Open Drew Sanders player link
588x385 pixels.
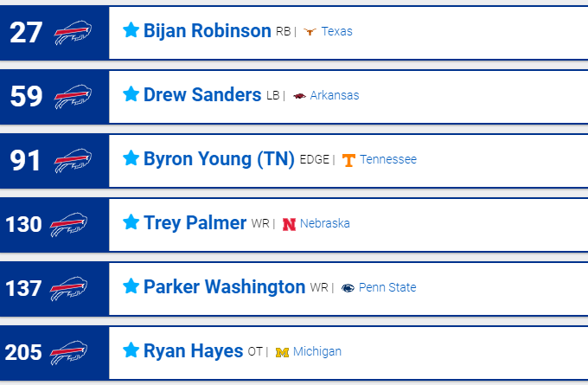(x=202, y=94)
